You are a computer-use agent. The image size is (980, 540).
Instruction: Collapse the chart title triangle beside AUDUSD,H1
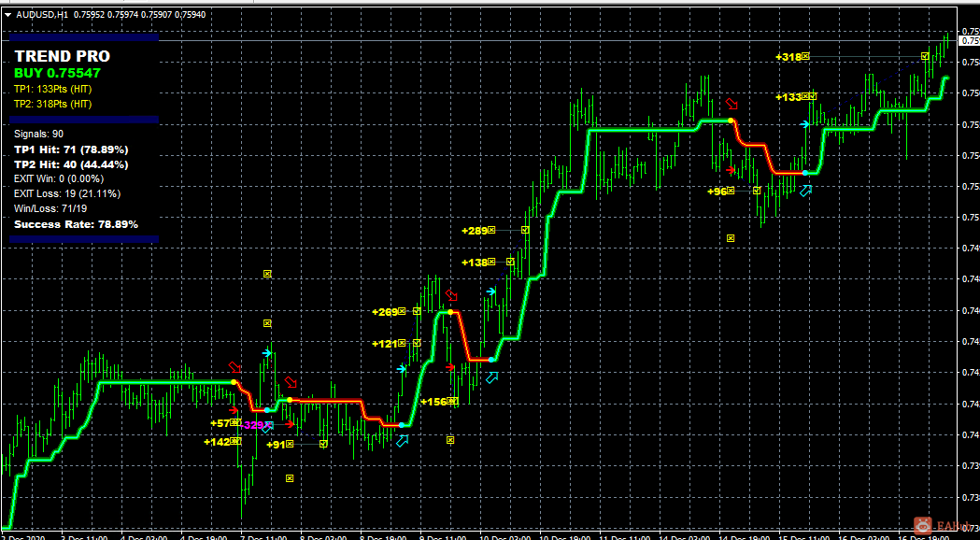click(x=7, y=15)
